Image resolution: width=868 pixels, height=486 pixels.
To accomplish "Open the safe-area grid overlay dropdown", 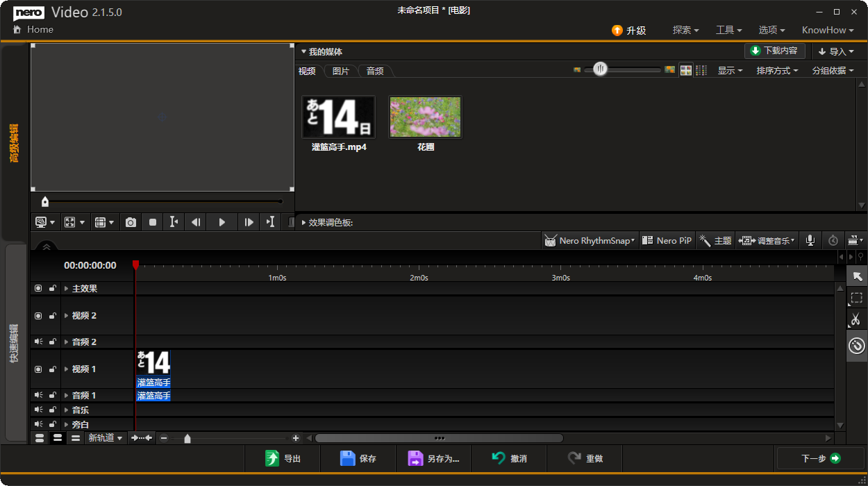I will click(104, 222).
